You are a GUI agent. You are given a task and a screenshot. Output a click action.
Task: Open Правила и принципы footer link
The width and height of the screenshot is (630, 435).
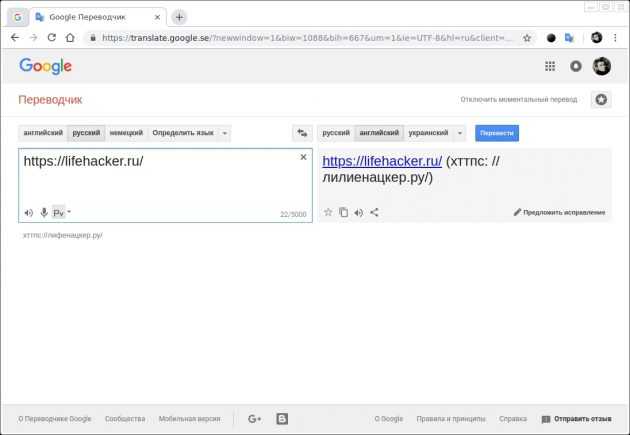(x=451, y=419)
